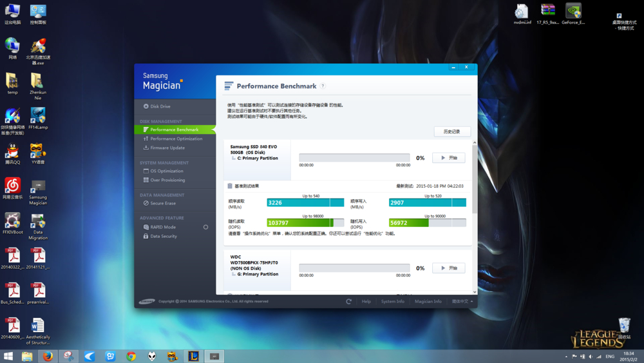Click the benchmark help question mark icon

point(323,86)
